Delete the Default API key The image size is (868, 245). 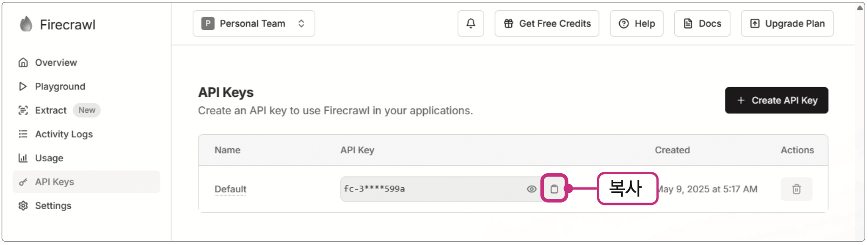[x=796, y=189]
